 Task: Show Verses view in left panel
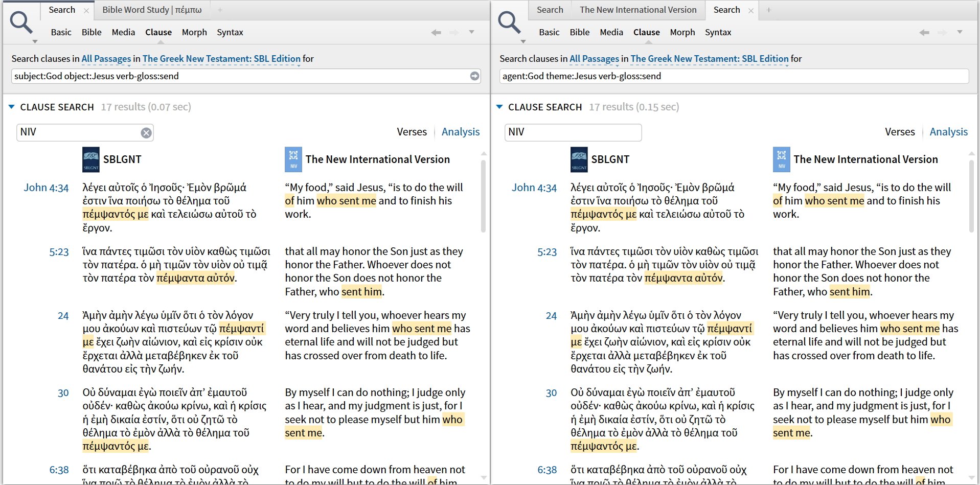click(x=412, y=132)
